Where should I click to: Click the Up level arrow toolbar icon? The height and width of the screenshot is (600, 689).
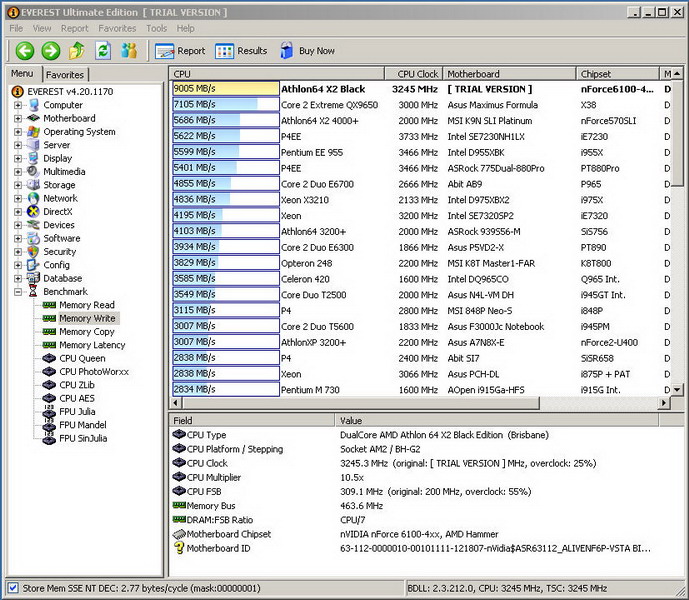(77, 51)
